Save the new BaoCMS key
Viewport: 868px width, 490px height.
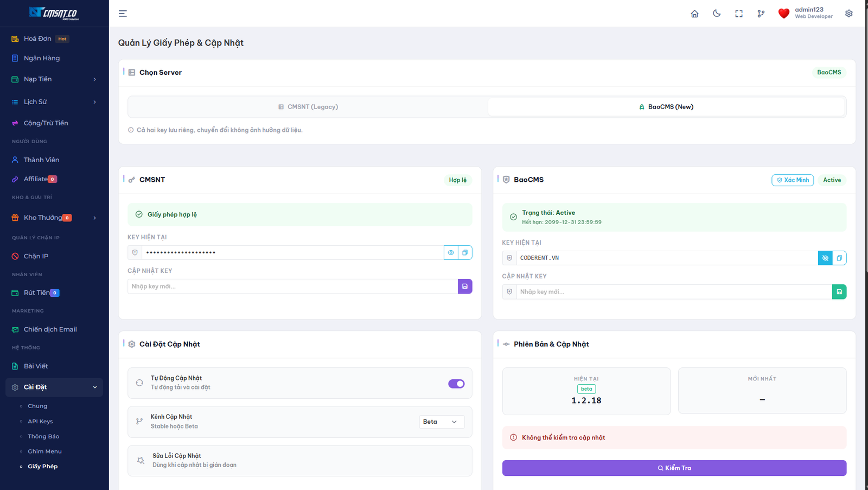(839, 292)
